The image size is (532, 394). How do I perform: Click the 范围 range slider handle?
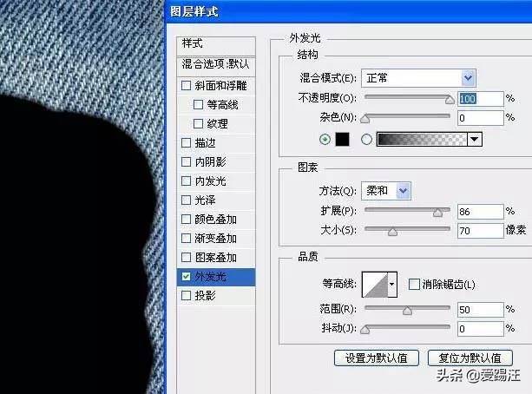[x=407, y=311]
